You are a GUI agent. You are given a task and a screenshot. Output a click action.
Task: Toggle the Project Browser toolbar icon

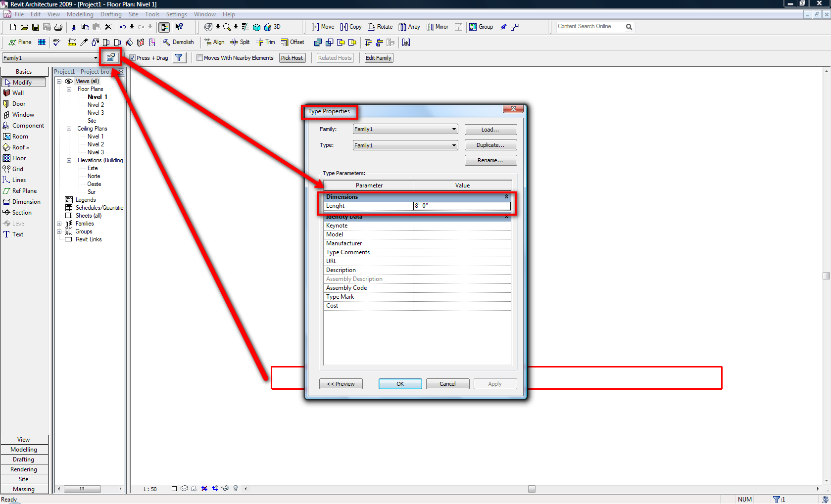pos(164,27)
